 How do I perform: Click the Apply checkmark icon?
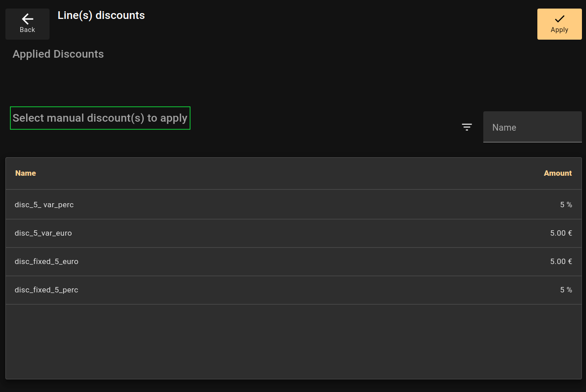tap(559, 18)
